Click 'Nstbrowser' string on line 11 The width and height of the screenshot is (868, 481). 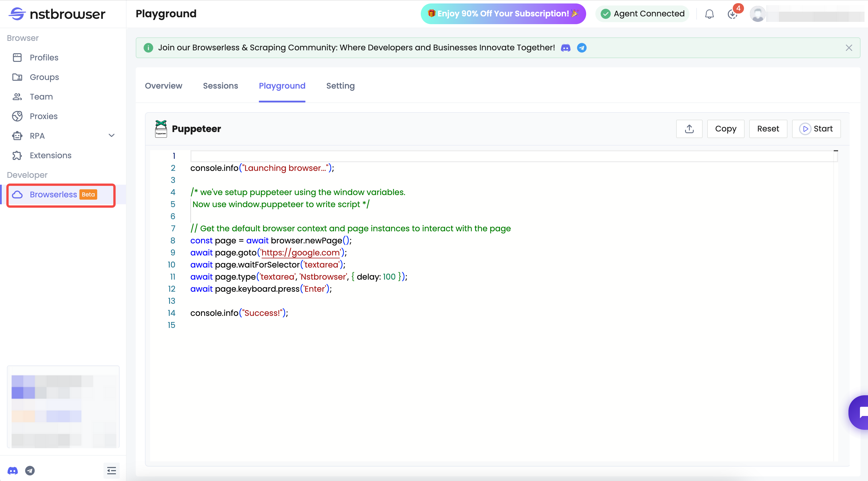tap(323, 277)
